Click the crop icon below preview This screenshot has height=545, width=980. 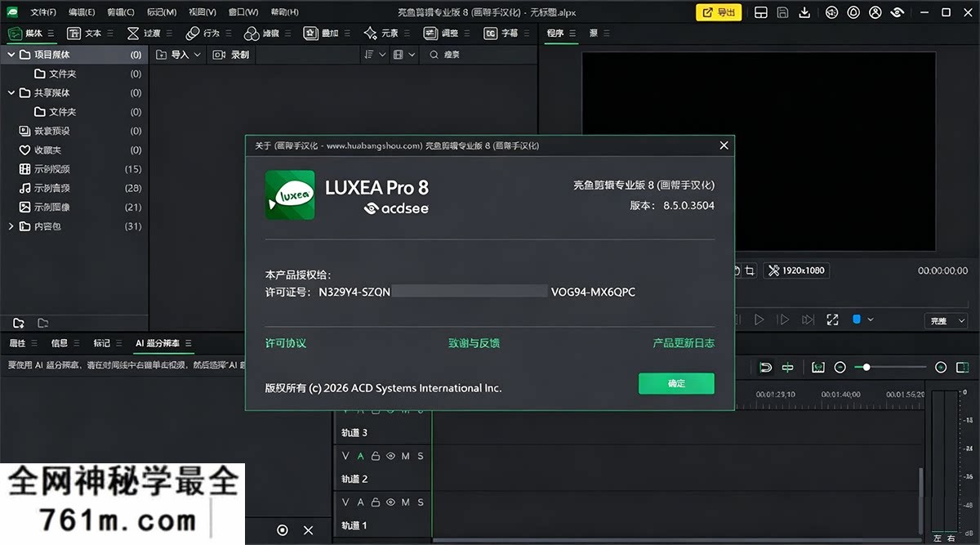[x=751, y=270]
